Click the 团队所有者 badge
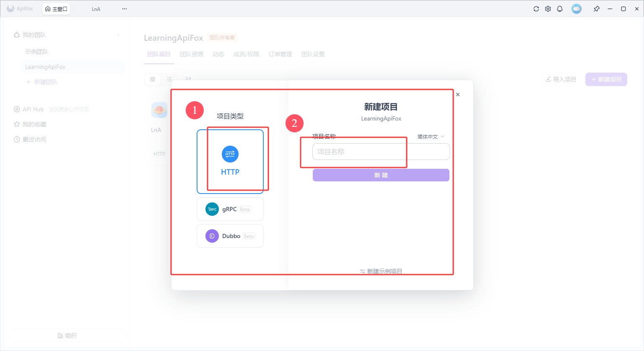 pyautogui.click(x=222, y=38)
